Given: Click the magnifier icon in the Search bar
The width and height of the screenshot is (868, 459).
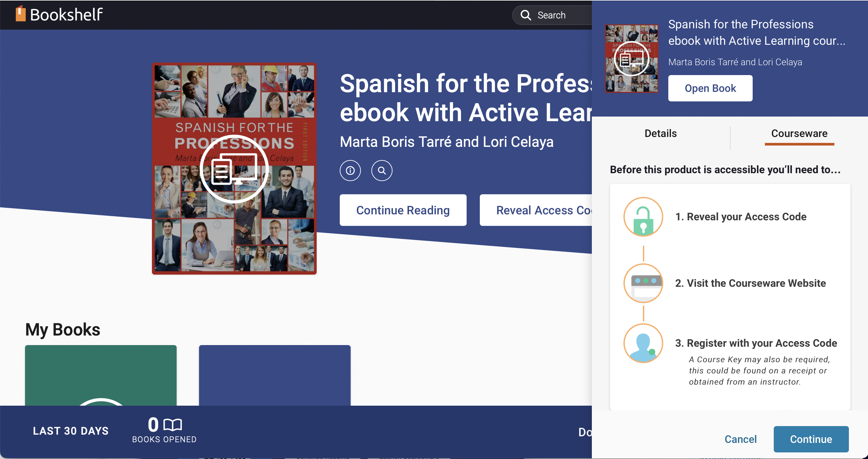Looking at the screenshot, I should tap(525, 15).
